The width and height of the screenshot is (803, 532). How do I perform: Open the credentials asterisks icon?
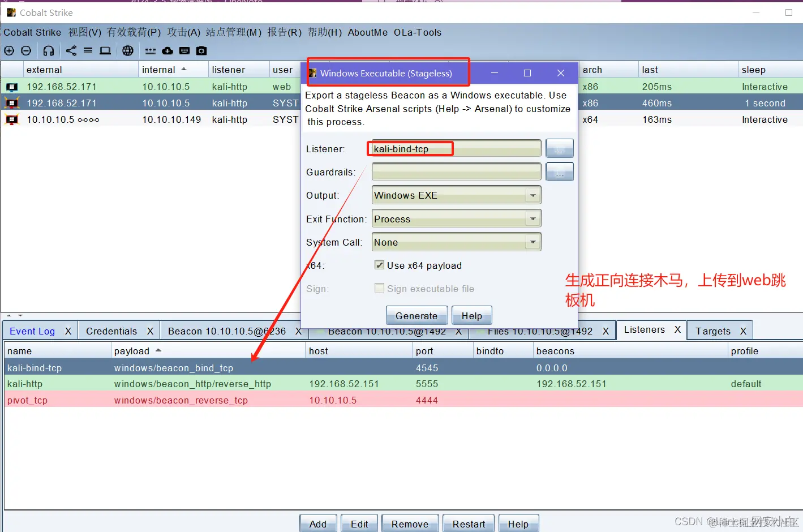coord(151,51)
